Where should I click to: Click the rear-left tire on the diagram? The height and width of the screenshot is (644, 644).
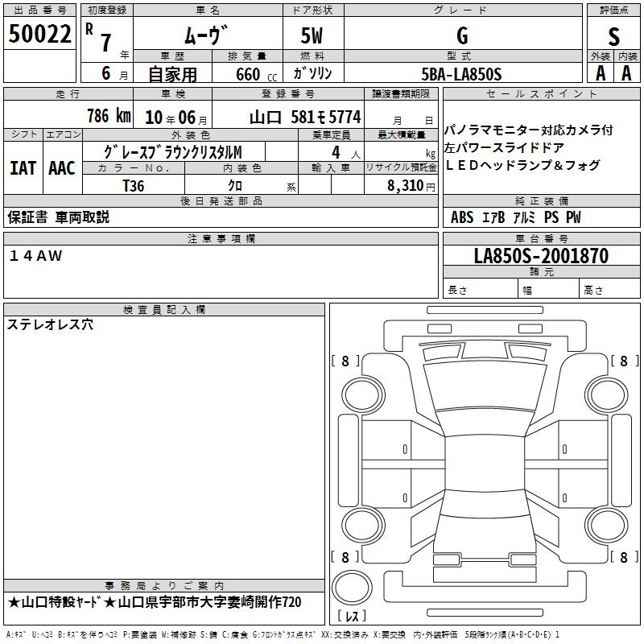click(363, 525)
